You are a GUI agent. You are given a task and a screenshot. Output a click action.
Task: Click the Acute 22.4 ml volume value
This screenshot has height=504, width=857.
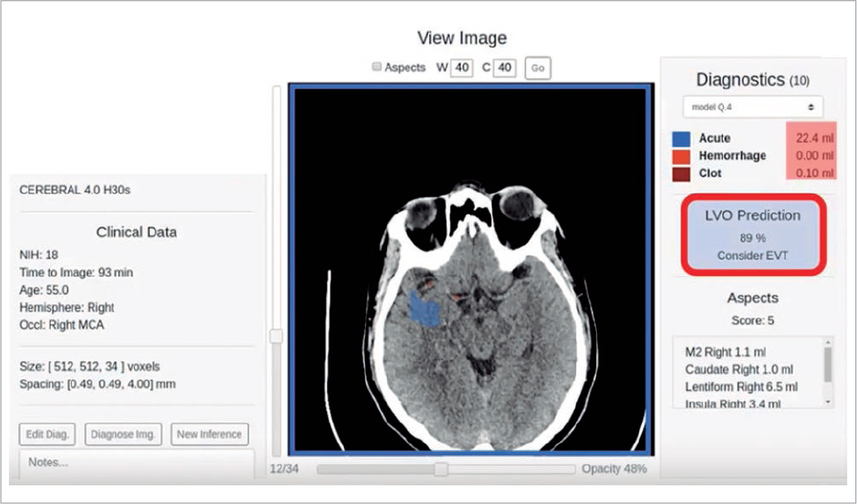coord(813,138)
